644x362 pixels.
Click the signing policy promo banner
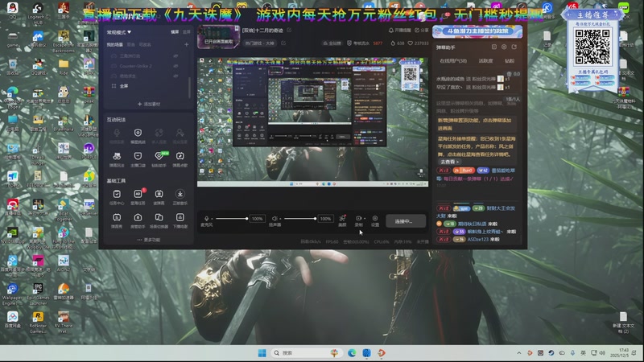[477, 31]
